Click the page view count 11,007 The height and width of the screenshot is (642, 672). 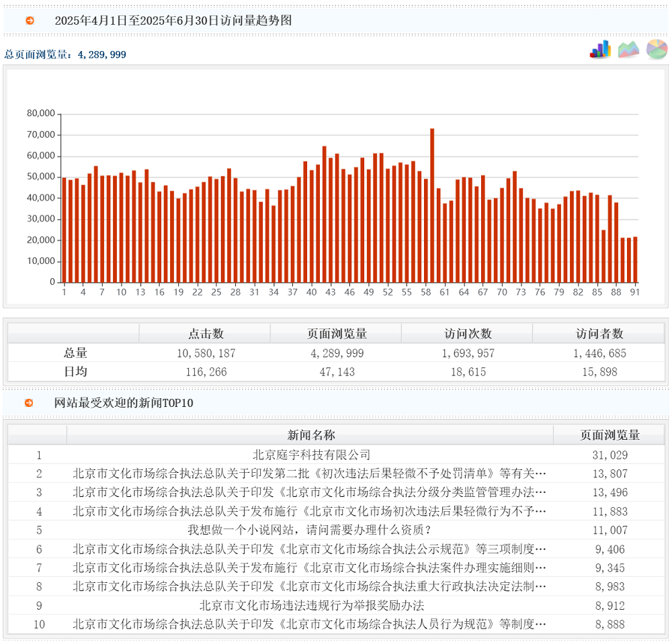[610, 531]
